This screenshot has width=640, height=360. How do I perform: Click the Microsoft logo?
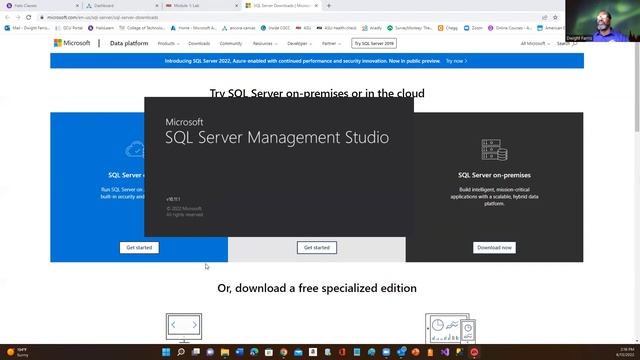point(72,43)
